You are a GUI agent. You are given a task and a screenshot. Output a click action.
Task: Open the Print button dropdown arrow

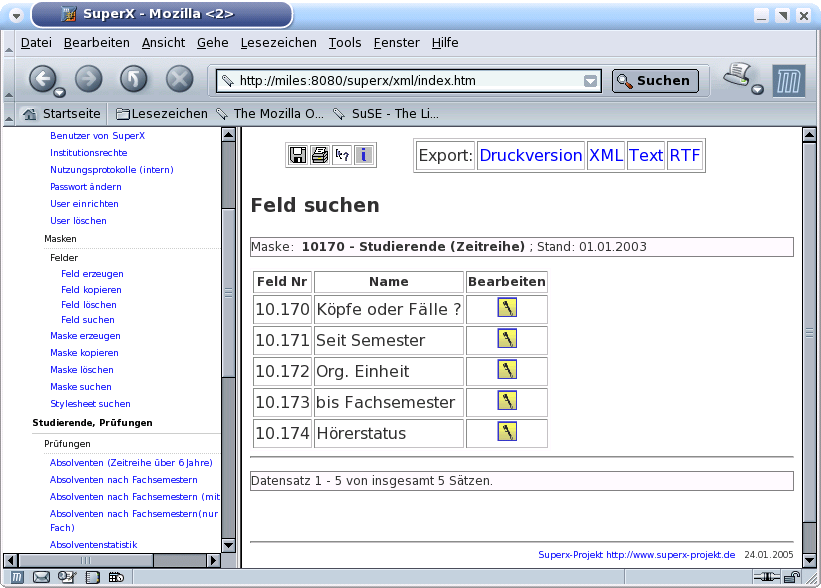757,90
